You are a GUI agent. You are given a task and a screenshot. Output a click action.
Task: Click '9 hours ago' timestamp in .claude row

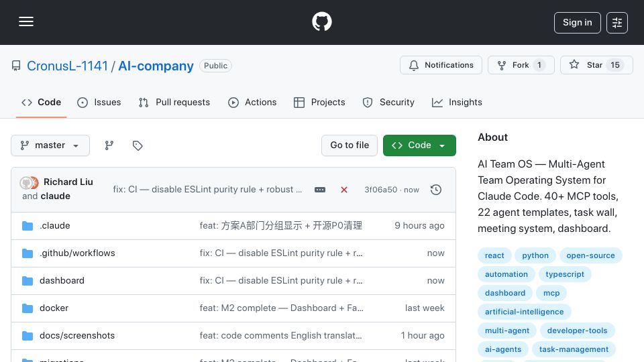click(x=419, y=226)
